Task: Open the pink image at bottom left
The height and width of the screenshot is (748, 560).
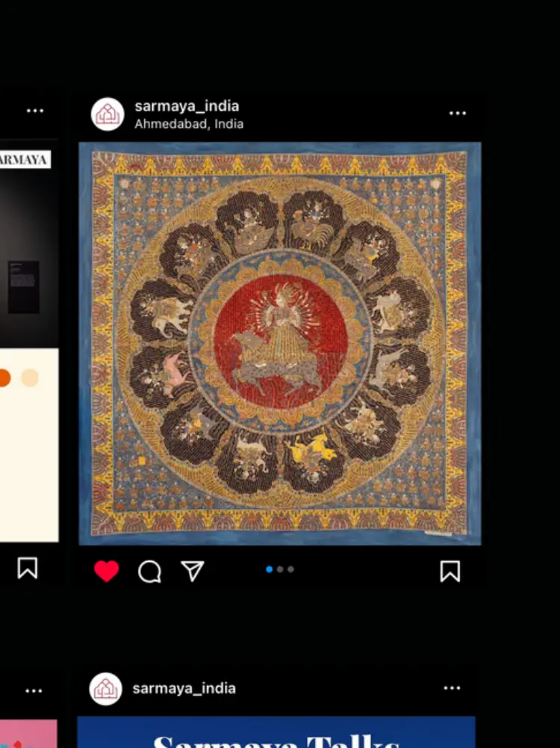Action: pos(28,734)
